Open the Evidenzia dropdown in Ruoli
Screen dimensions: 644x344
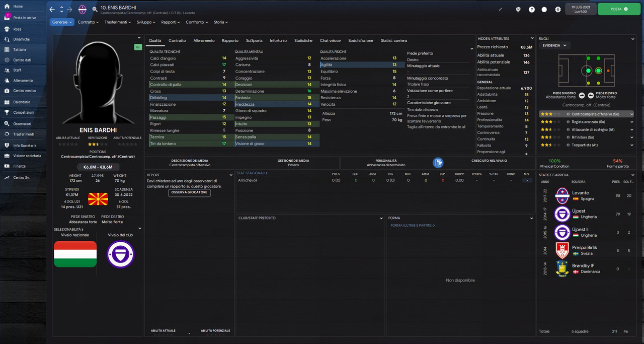pyautogui.click(x=554, y=45)
